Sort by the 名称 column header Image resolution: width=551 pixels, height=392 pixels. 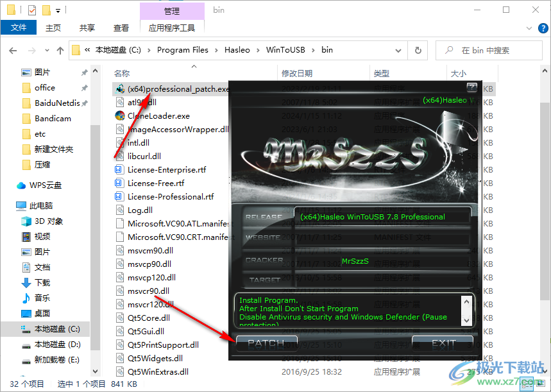pos(122,74)
